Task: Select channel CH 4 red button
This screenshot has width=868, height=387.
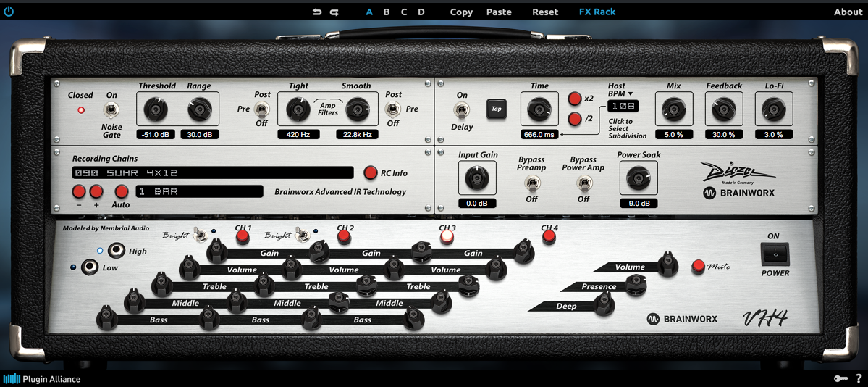Action: (549, 237)
